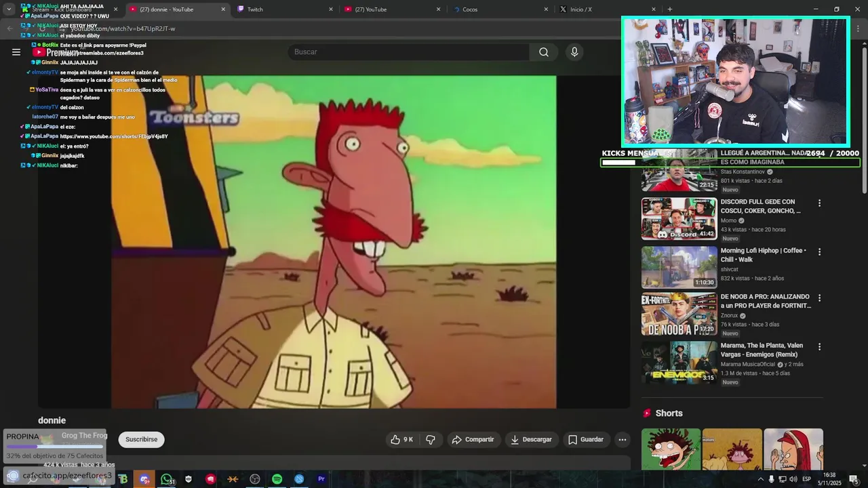Viewport: 868px width, 488px height.
Task: Open the Enemigos Remix video thumbnail
Action: point(679,363)
